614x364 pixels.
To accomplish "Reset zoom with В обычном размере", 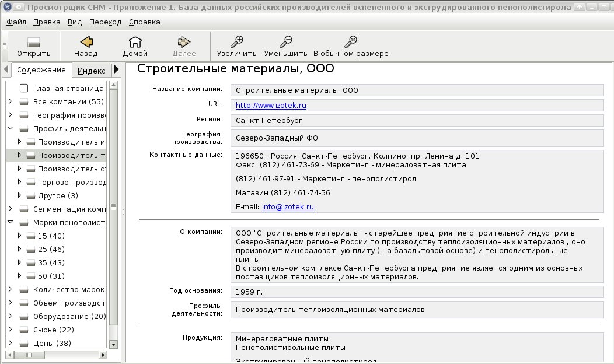I will (x=350, y=42).
